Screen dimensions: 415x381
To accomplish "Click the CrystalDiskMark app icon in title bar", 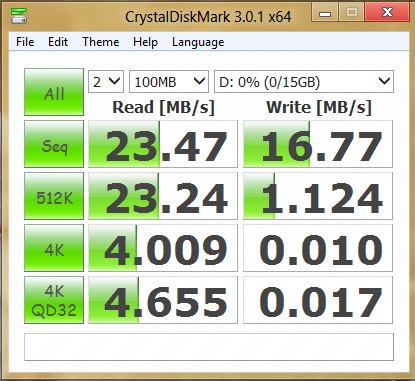I will 19,15.
